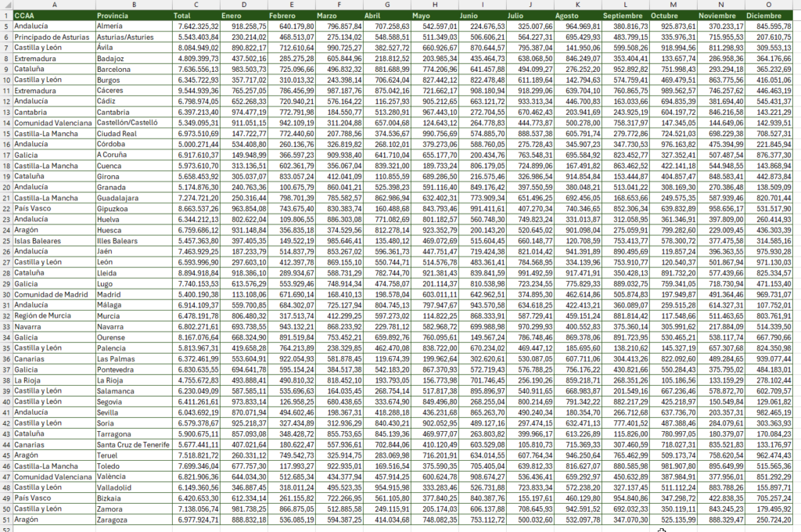This screenshot has height=532, width=801.
Task: Click the Santa Cruz de Tenerife cell
Action: [x=134, y=444]
